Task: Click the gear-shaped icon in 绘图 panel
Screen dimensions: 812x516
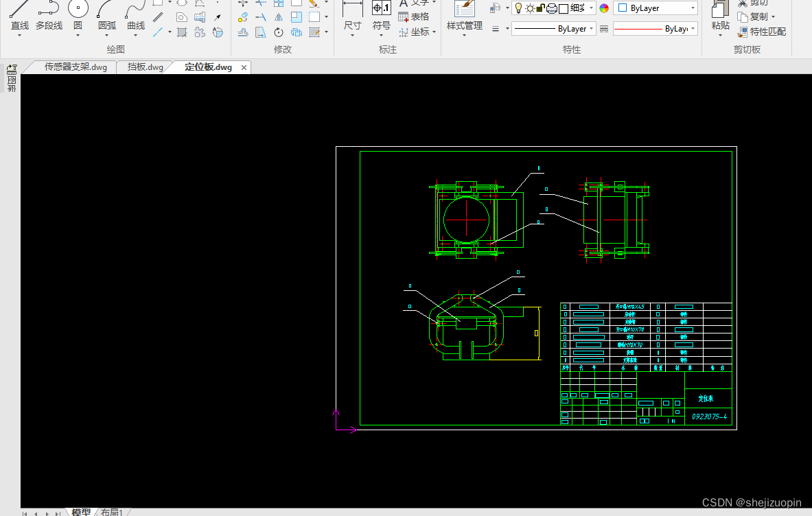Action: (200, 33)
